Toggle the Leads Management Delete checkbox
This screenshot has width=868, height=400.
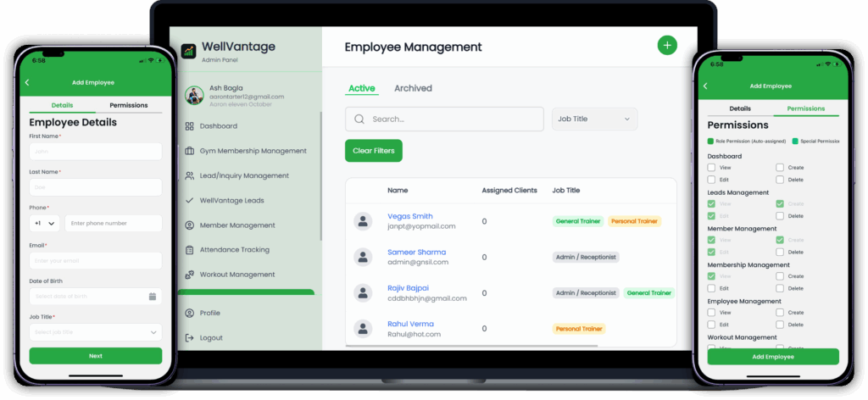coord(780,216)
